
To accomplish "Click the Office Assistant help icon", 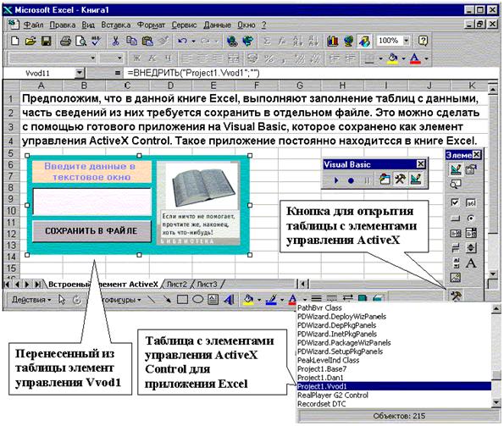I will pyautogui.click(x=423, y=41).
